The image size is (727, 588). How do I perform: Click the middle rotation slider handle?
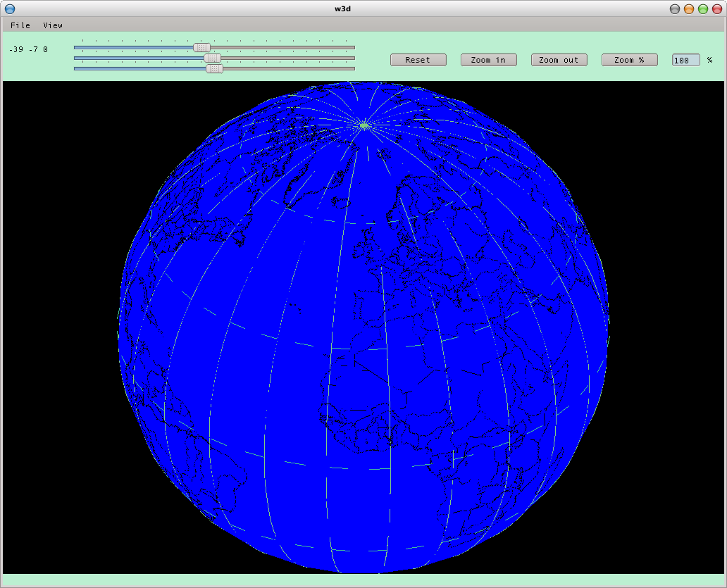pos(212,58)
